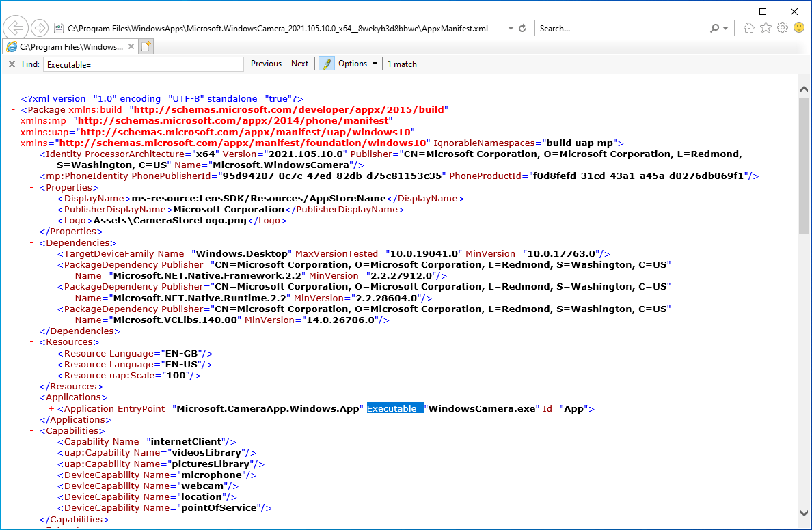
Task: Refresh the page using the reload icon
Action: (522, 29)
